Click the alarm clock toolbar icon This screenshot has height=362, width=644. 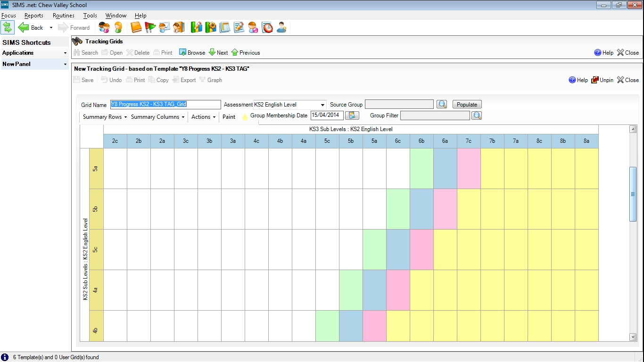click(267, 27)
